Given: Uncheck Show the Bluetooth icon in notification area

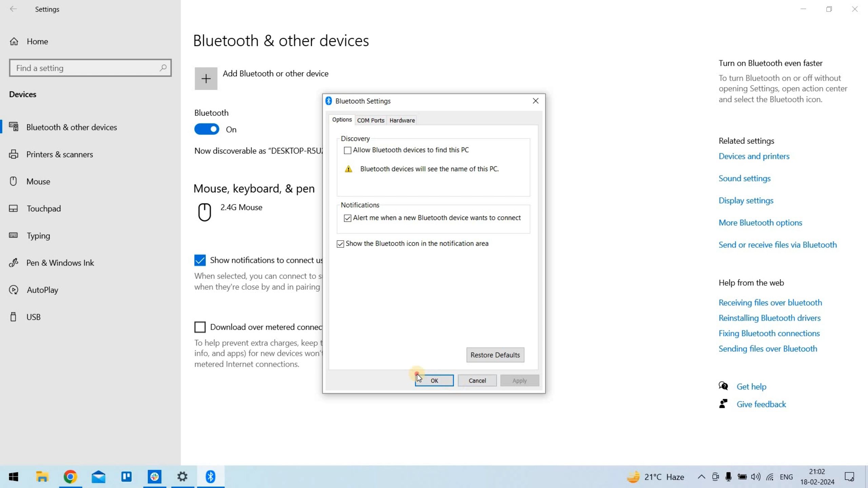Looking at the screenshot, I should pos(340,244).
